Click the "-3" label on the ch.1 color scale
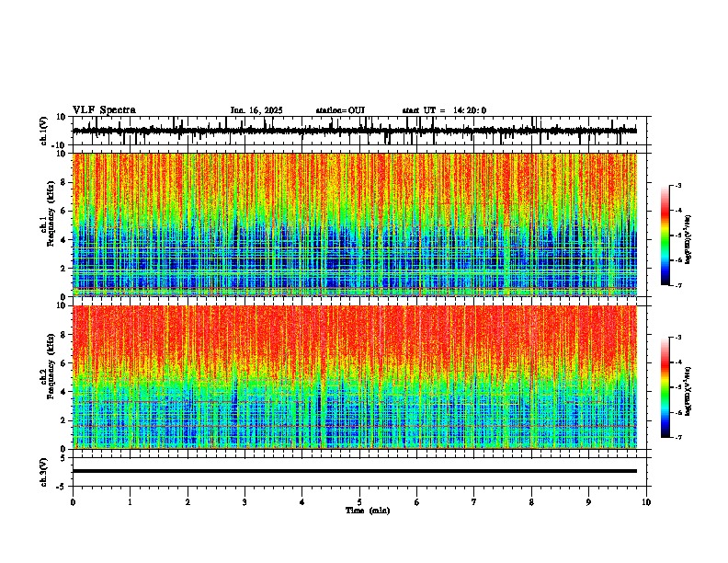Image resolution: width=728 pixels, height=563 pixels. 677,185
